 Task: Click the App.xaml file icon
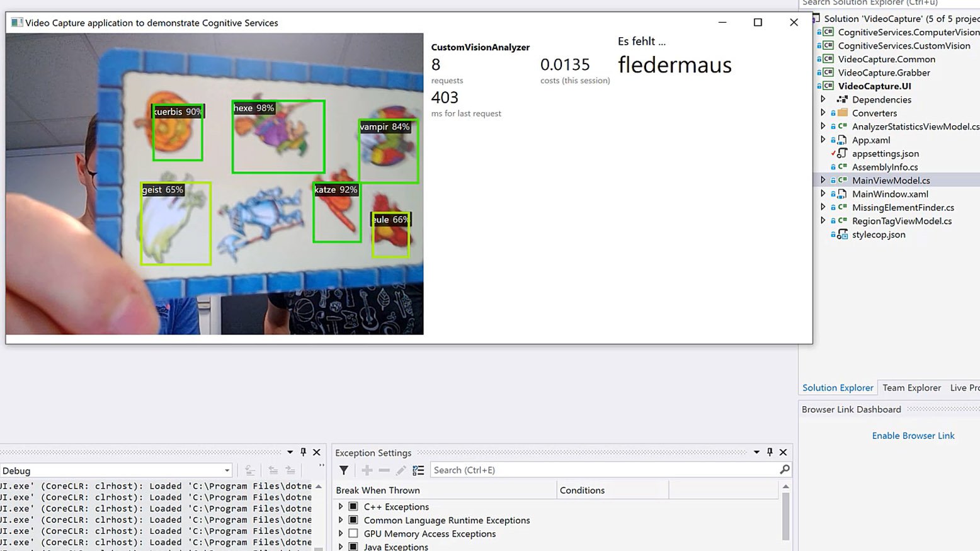pos(842,140)
